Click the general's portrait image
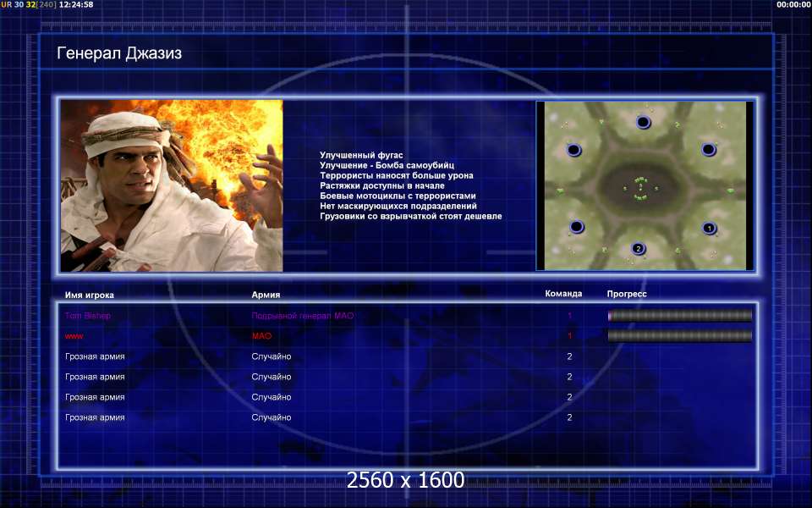This screenshot has width=812, height=508. click(x=172, y=185)
